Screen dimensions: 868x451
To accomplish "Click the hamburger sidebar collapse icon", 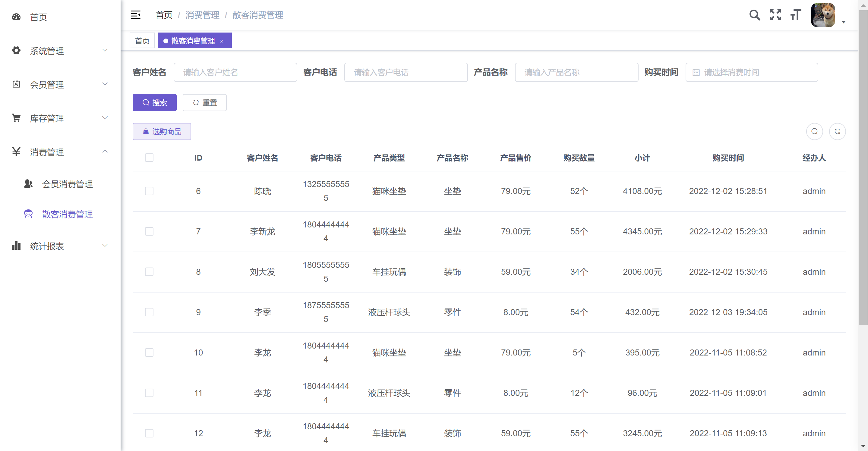I will [135, 15].
